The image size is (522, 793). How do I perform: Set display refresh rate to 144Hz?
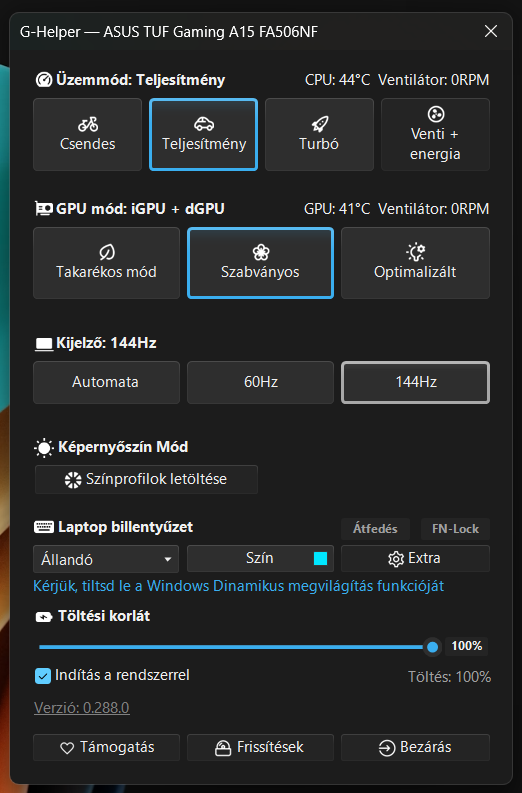tap(415, 382)
